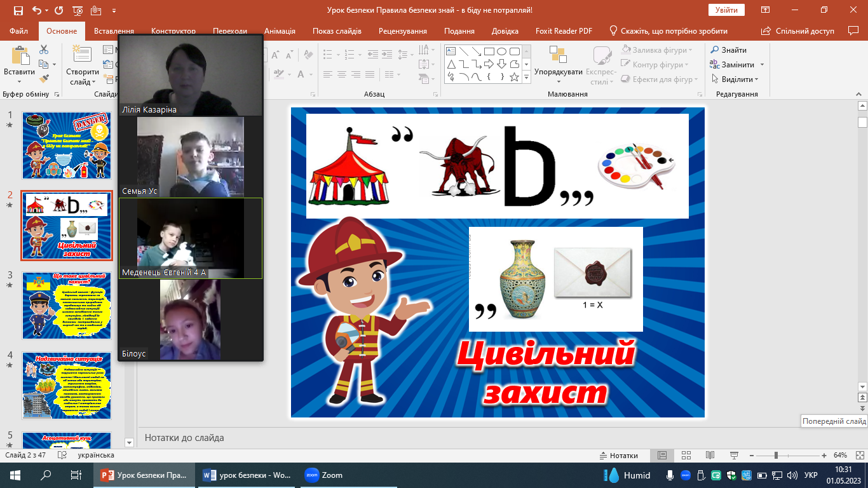Open Windows search from taskbar

coord(46,475)
